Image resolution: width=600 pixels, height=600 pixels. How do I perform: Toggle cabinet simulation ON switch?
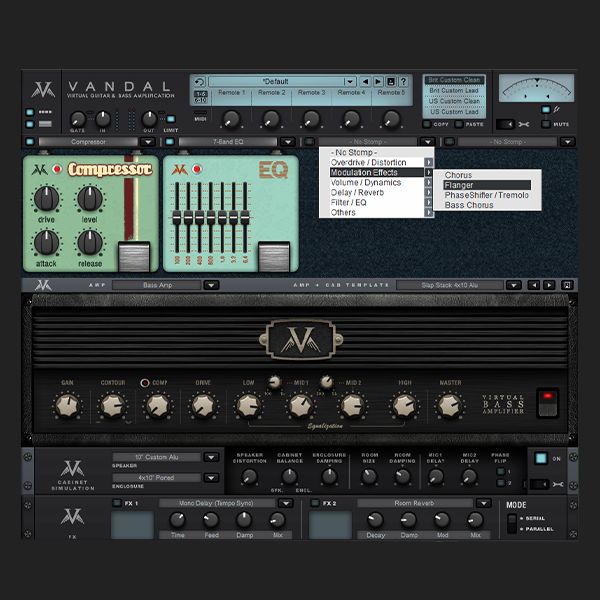point(541,459)
